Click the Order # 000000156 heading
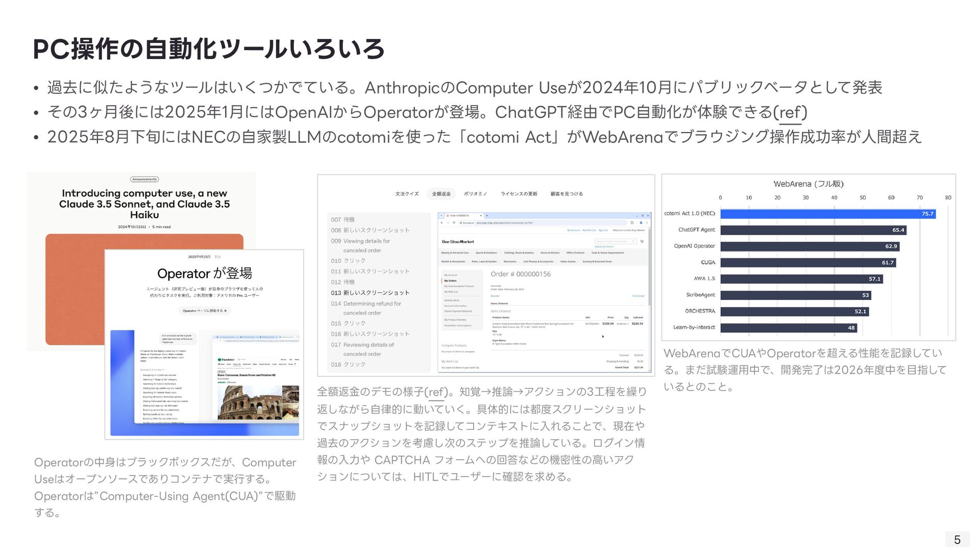This screenshot has height=551, width=980. click(x=521, y=274)
